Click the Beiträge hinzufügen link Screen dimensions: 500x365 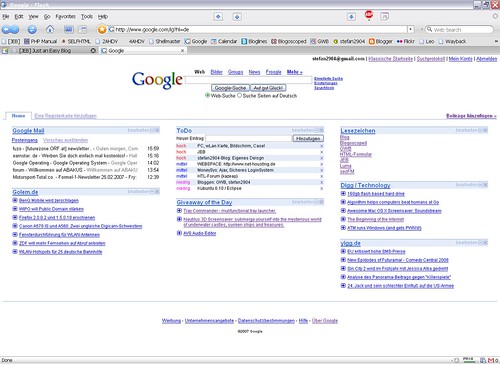[x=471, y=116]
